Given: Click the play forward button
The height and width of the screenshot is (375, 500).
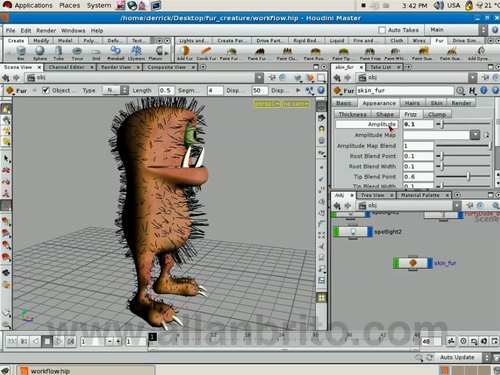Looking at the screenshot, I should tap(59, 342).
